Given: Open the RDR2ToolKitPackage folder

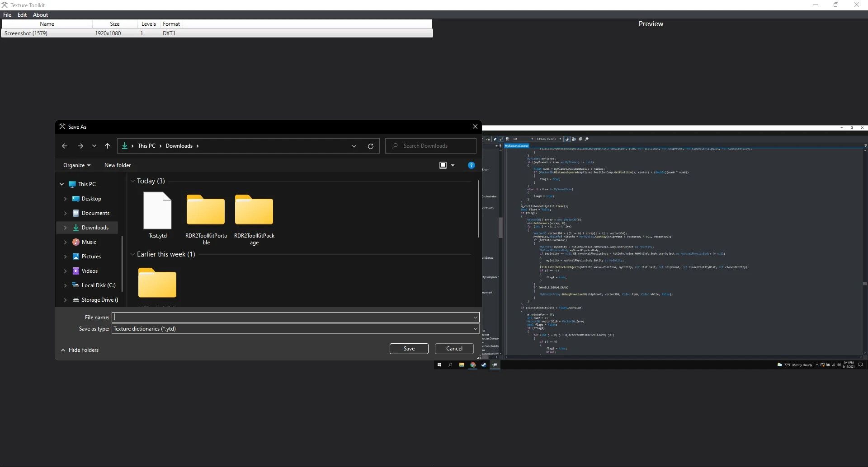Looking at the screenshot, I should click(x=254, y=215).
